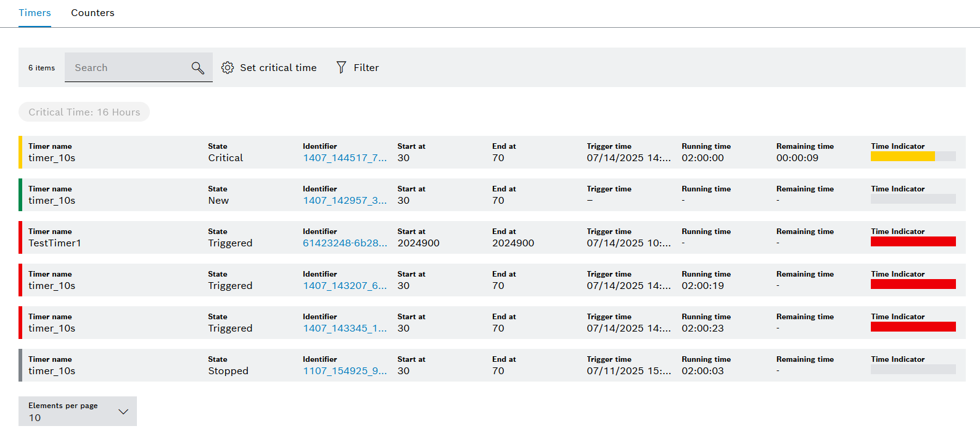Open the Filter button label
The width and height of the screenshot is (980, 439).
pyautogui.click(x=366, y=68)
